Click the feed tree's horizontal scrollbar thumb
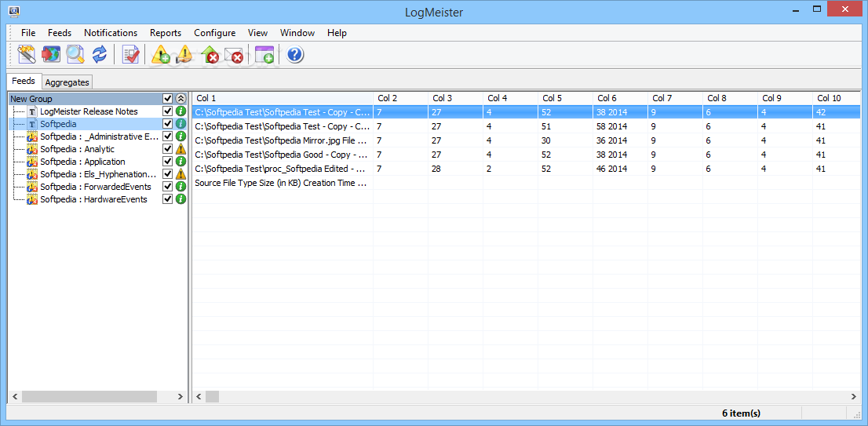The width and height of the screenshot is (868, 426). point(89,396)
